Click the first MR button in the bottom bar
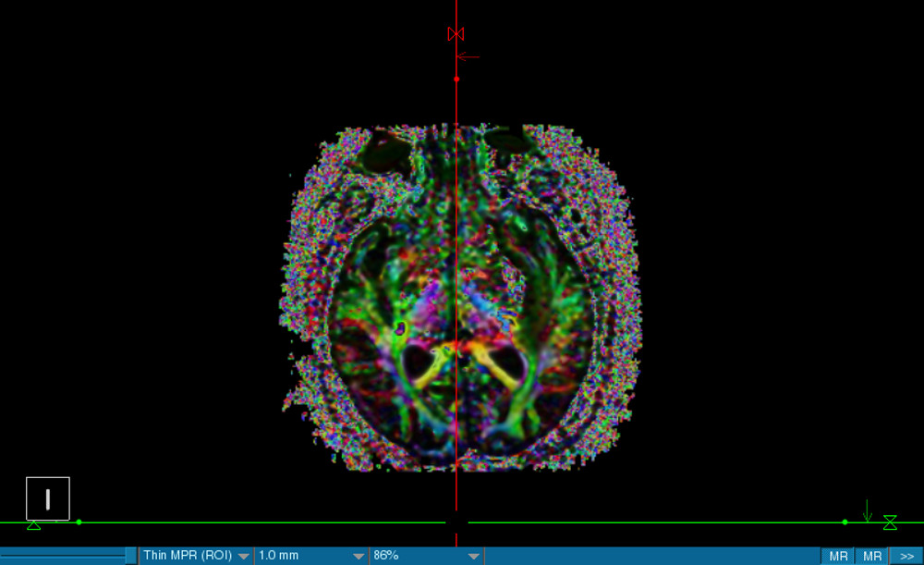Screen dimensions: 924x565 click(837, 556)
